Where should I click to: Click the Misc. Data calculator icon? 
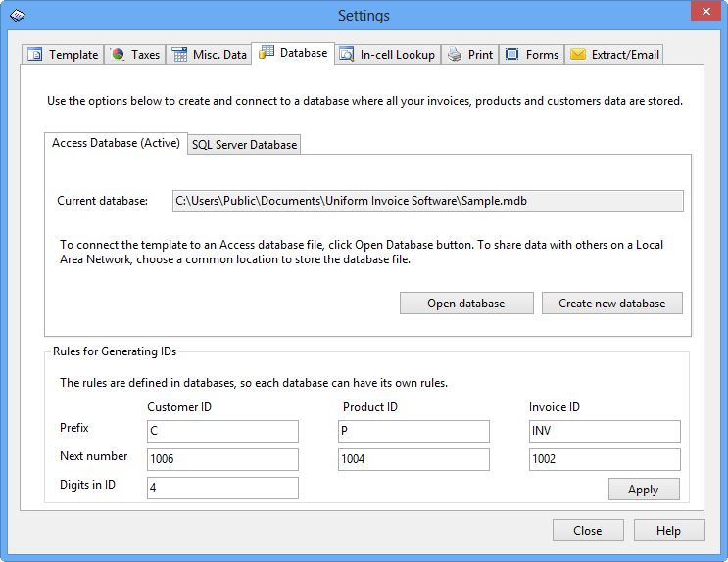click(x=179, y=54)
